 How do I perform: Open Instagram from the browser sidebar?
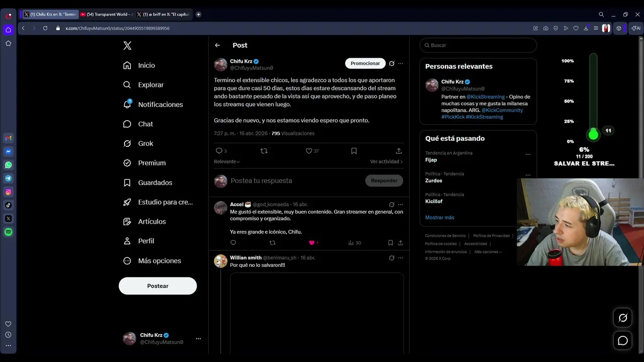click(x=9, y=192)
